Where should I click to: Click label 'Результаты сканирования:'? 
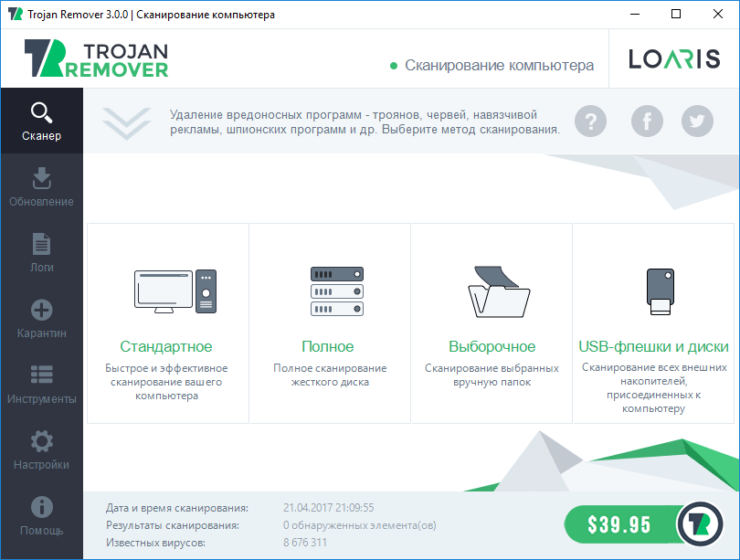[x=173, y=525]
